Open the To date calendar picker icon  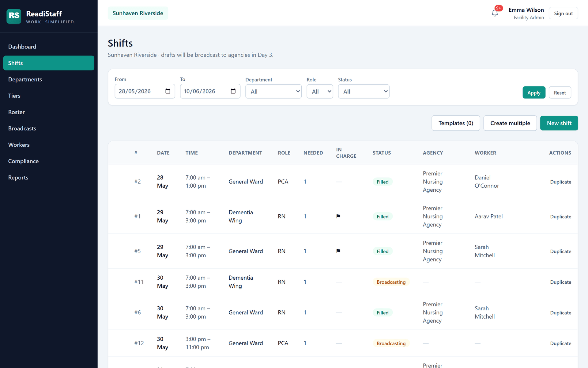point(233,91)
